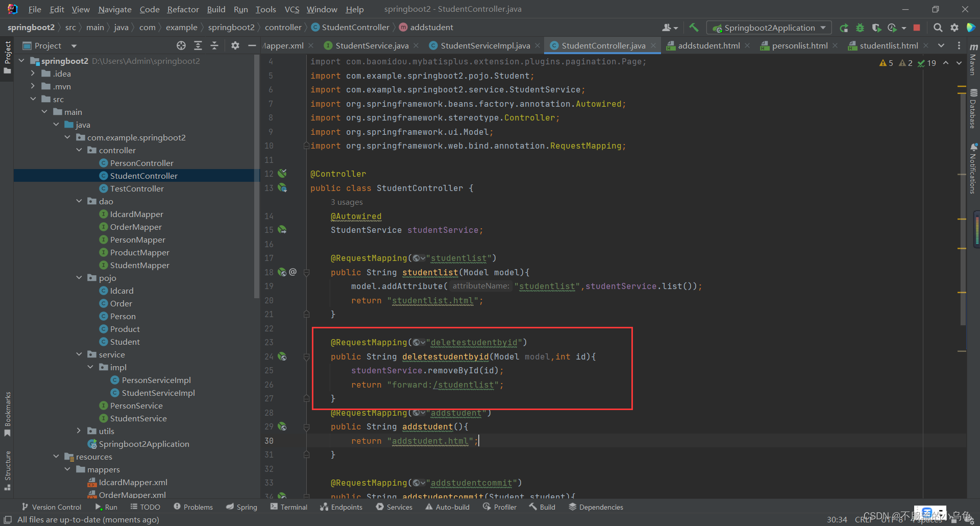Open the VCS menu
Screen dimensions: 980x526
(292, 9)
